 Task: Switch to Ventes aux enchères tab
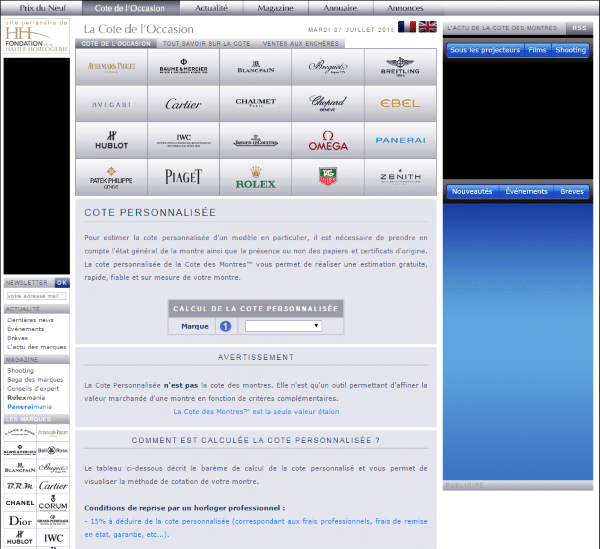[x=301, y=44]
